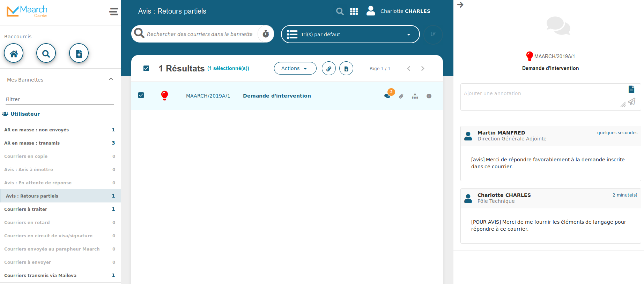Toggle the select-all results checkbox
The width and height of the screenshot is (644, 284).
[146, 68]
